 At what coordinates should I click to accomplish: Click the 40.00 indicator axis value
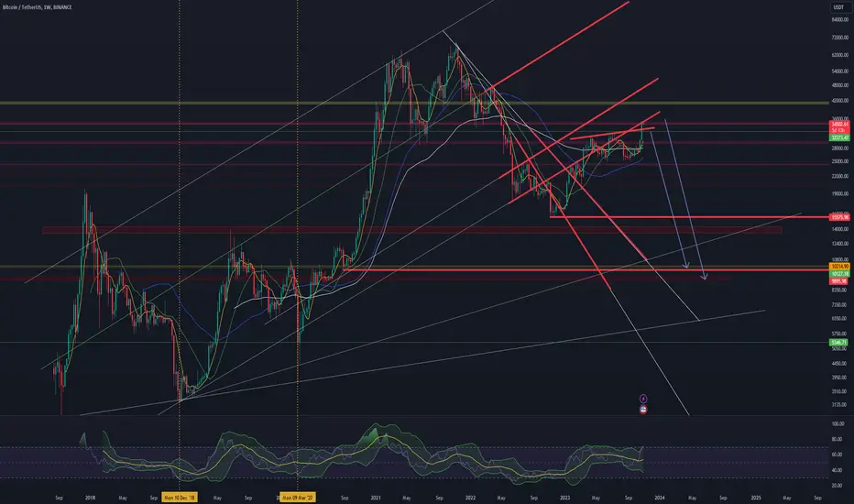click(838, 470)
